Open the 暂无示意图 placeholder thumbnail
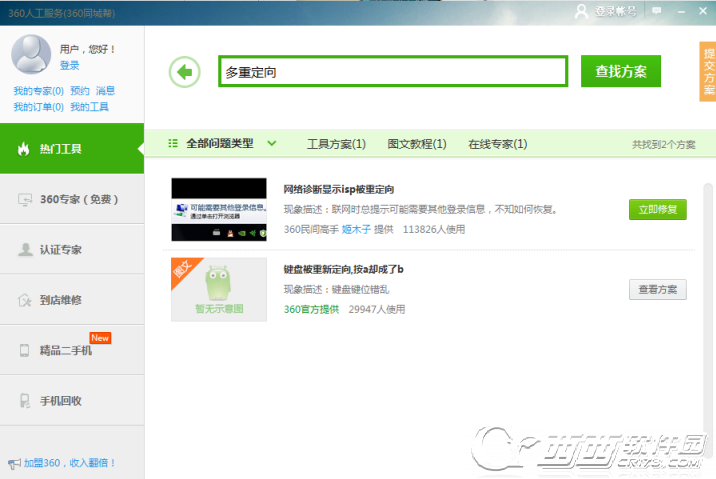The image size is (716, 479). (219, 290)
